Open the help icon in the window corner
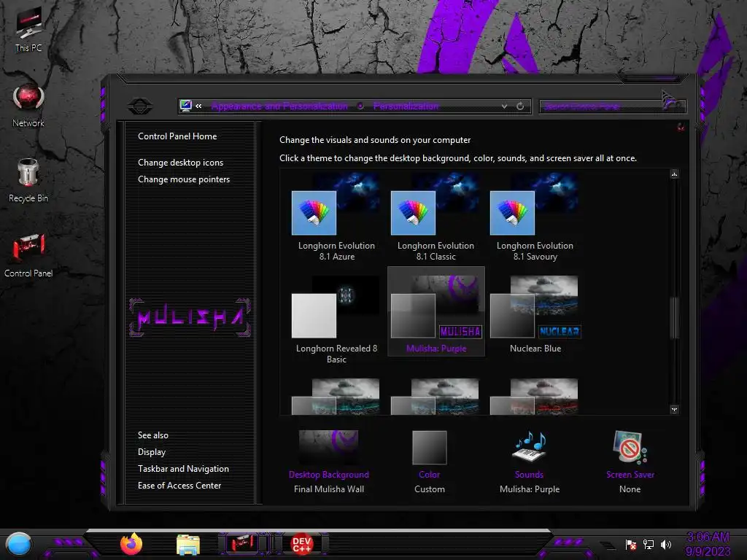 point(681,127)
